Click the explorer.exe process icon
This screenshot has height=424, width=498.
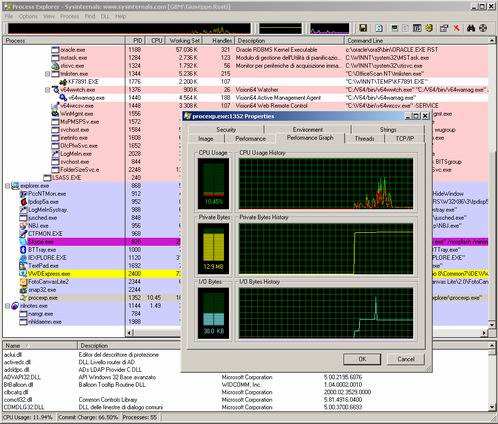15,186
